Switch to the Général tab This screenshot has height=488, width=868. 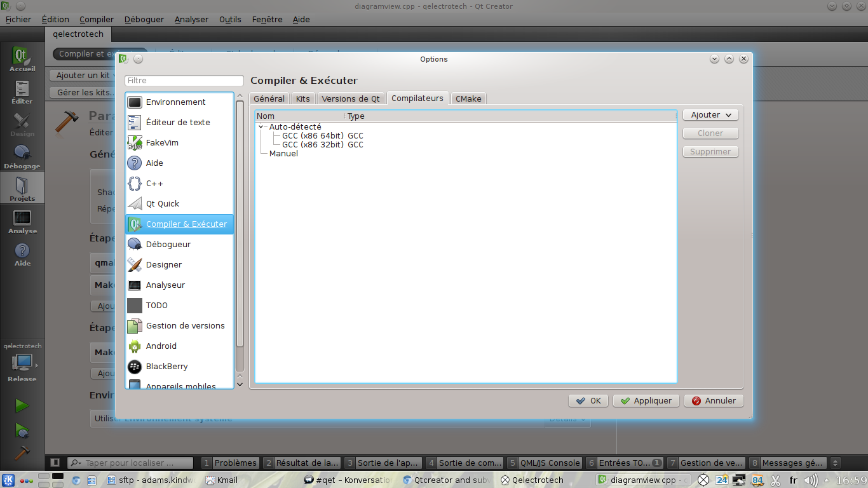click(x=269, y=98)
